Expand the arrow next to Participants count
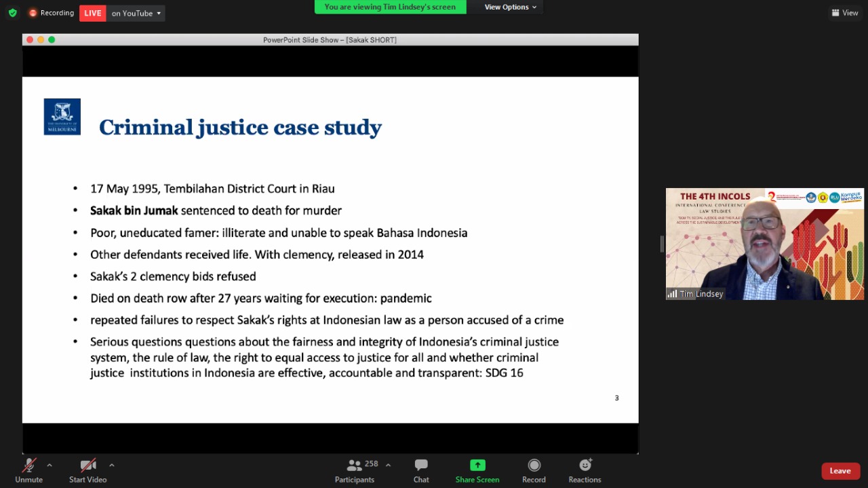This screenshot has width=868, height=488. pos(388,465)
